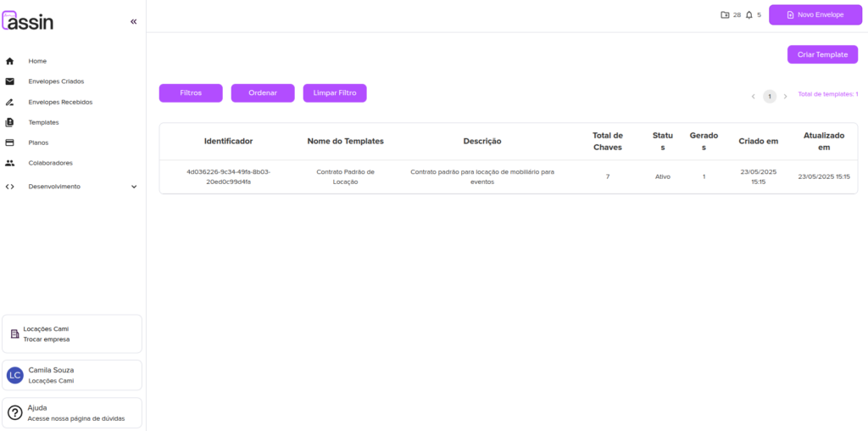868x431 pixels.
Task: Open the Desenvolvimento menu item
Action: [54, 187]
